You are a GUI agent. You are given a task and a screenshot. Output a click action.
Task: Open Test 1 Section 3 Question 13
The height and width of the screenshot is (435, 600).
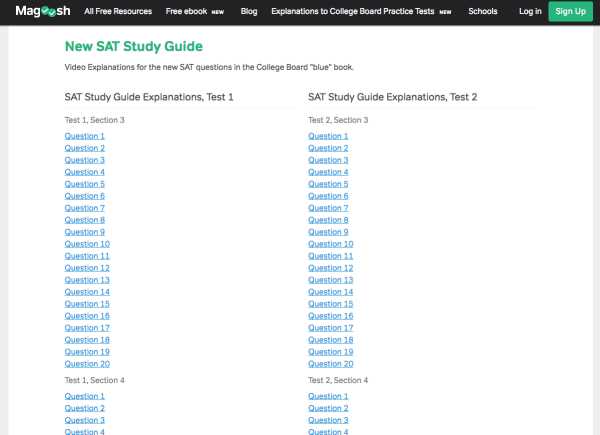[87, 280]
